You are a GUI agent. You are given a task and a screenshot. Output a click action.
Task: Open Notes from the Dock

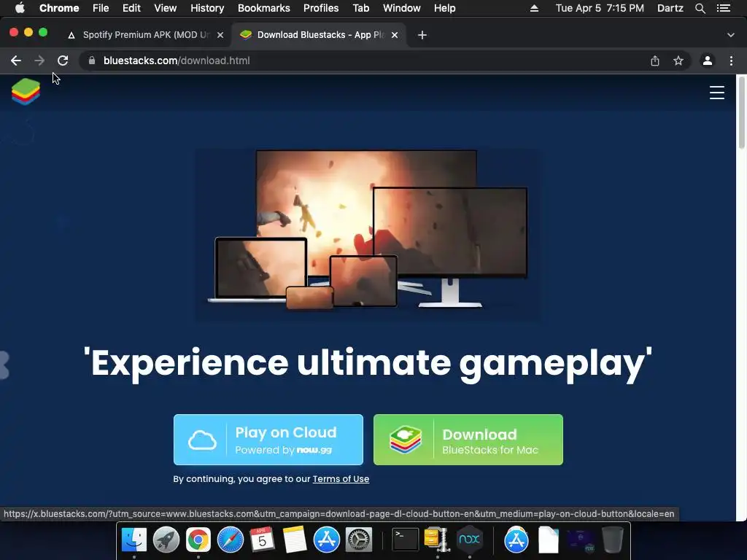click(x=295, y=540)
